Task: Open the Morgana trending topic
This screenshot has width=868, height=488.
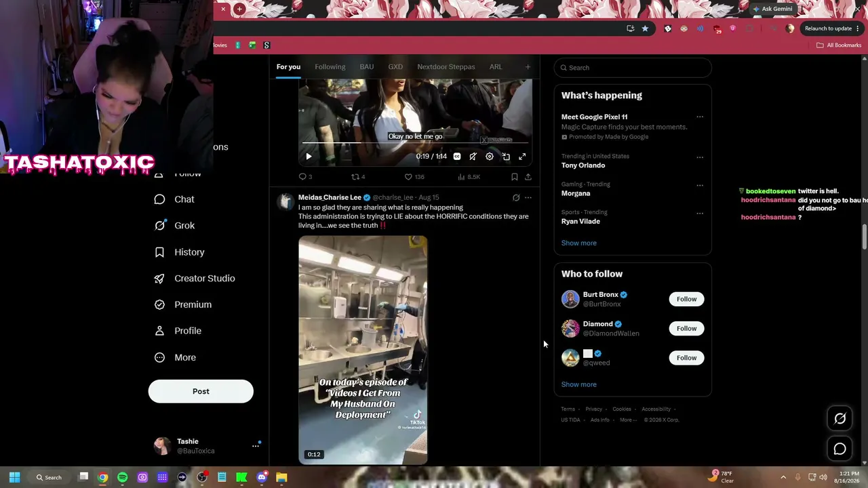Action: (x=576, y=193)
